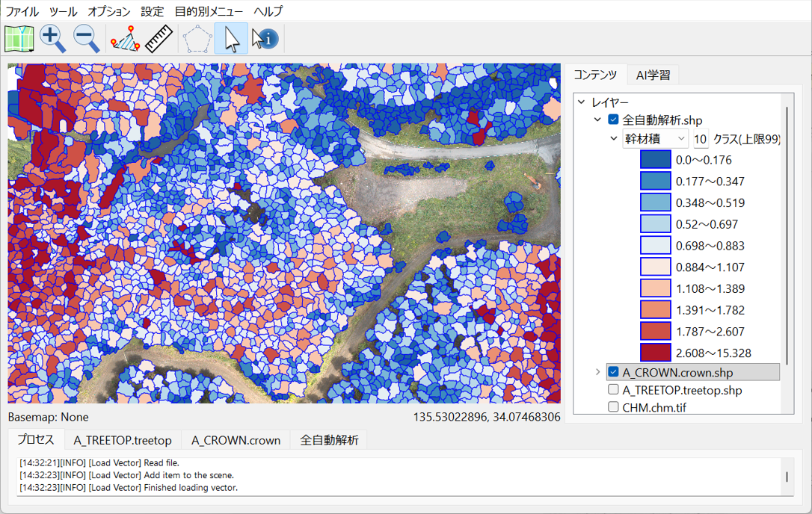Uncheck the 全自動解析.shp layer checkbox

(x=614, y=120)
